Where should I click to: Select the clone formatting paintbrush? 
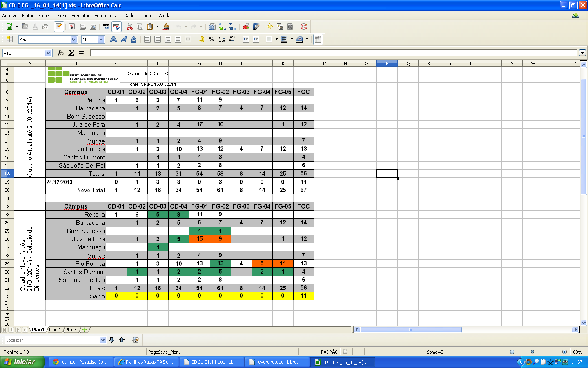[166, 27]
